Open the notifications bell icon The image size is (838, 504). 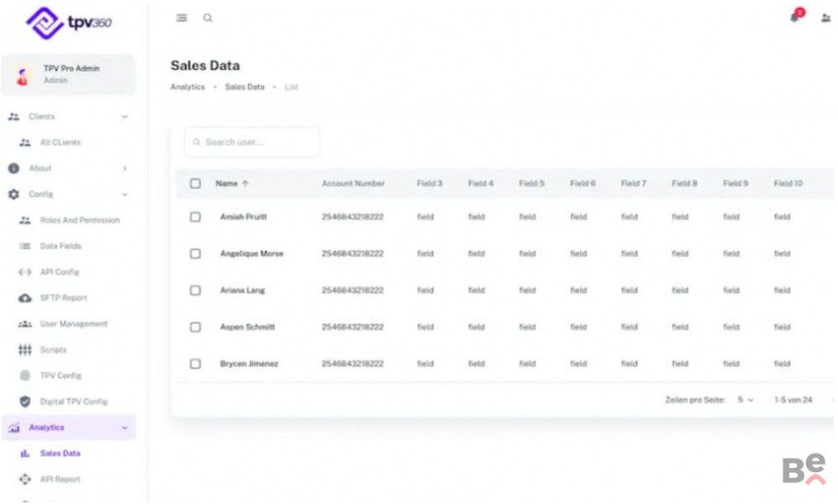(x=795, y=18)
